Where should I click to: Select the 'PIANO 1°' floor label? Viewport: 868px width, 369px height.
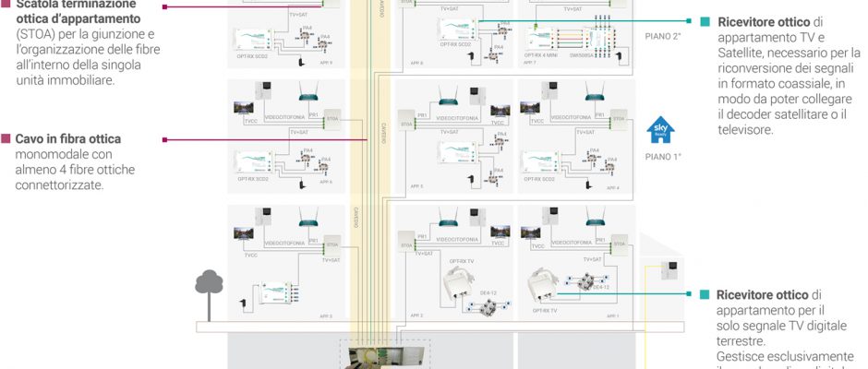point(662,157)
